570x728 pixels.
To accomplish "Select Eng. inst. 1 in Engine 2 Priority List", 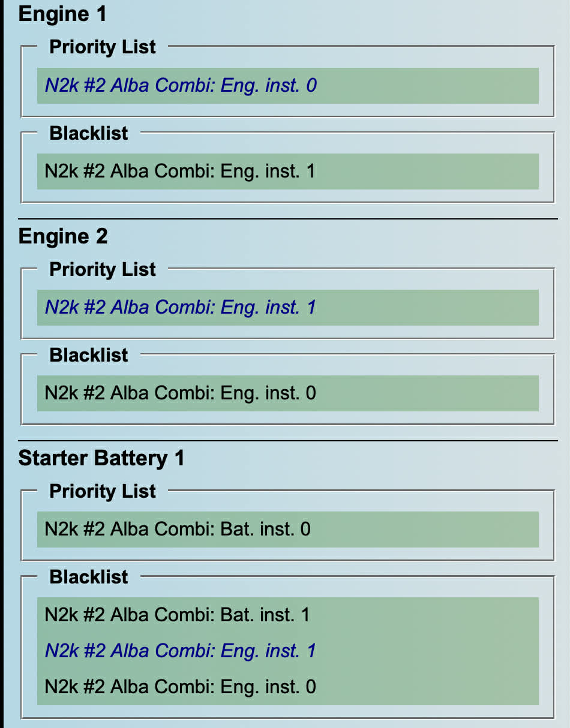I will (x=180, y=307).
